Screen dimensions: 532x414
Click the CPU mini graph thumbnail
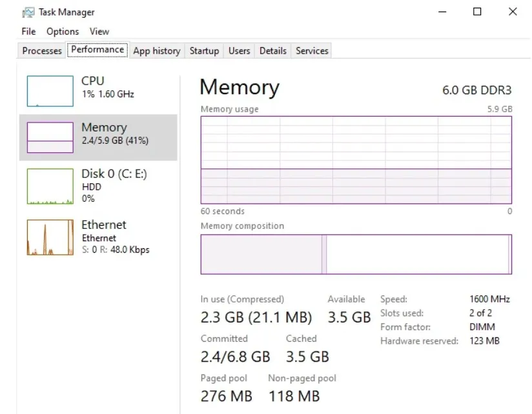49,90
